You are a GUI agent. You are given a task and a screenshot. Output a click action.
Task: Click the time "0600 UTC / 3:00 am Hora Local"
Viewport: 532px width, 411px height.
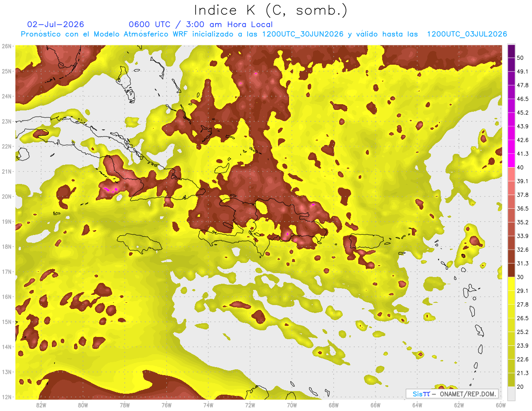coord(200,24)
